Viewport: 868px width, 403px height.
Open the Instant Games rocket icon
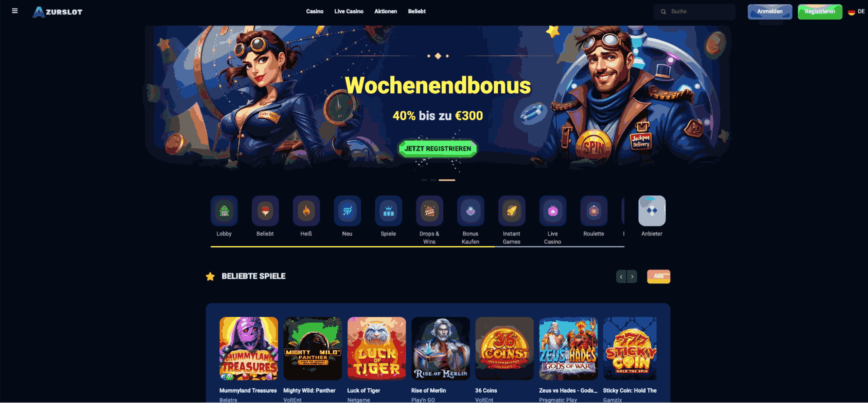point(512,211)
